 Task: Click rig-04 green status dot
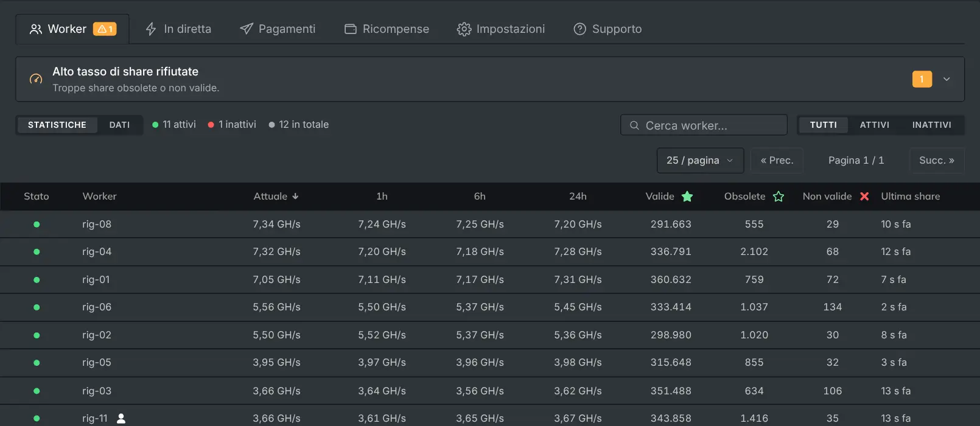click(x=37, y=252)
